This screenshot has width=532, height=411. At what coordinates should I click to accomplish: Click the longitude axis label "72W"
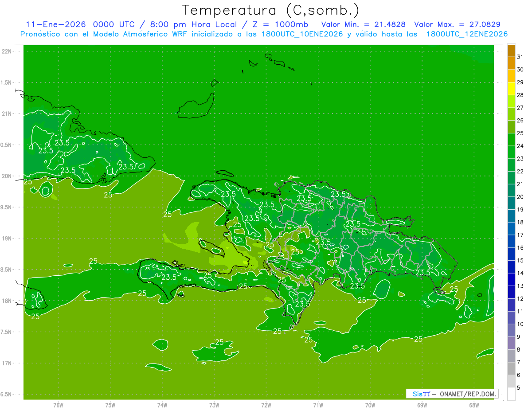point(266,405)
